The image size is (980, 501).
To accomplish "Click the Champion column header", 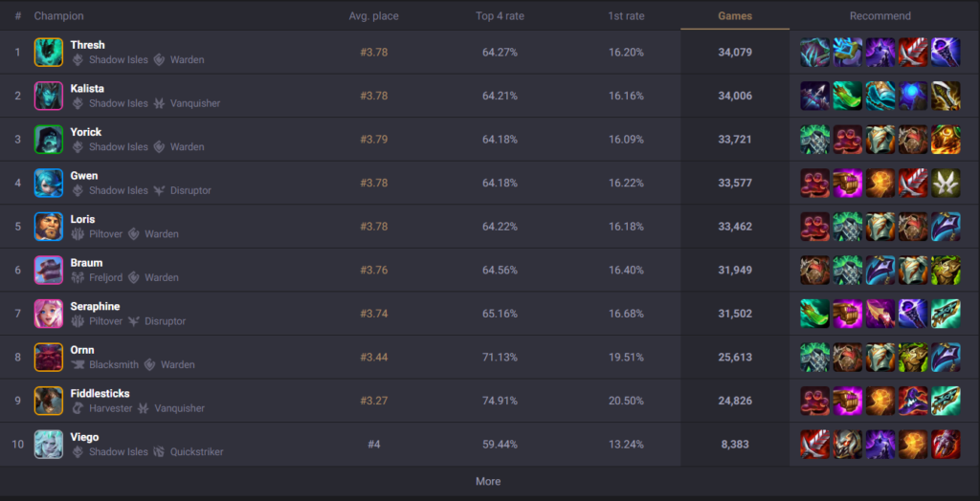I will tap(58, 16).
